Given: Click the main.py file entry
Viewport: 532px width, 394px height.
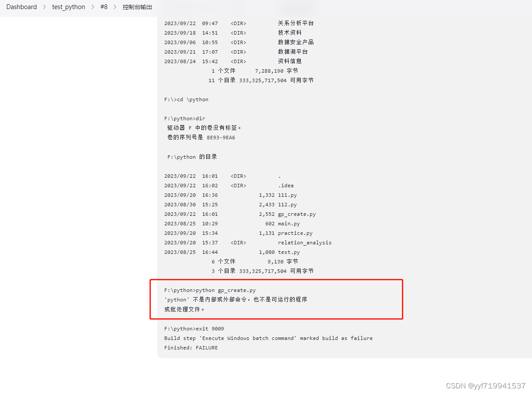Looking at the screenshot, I should 289,223.
